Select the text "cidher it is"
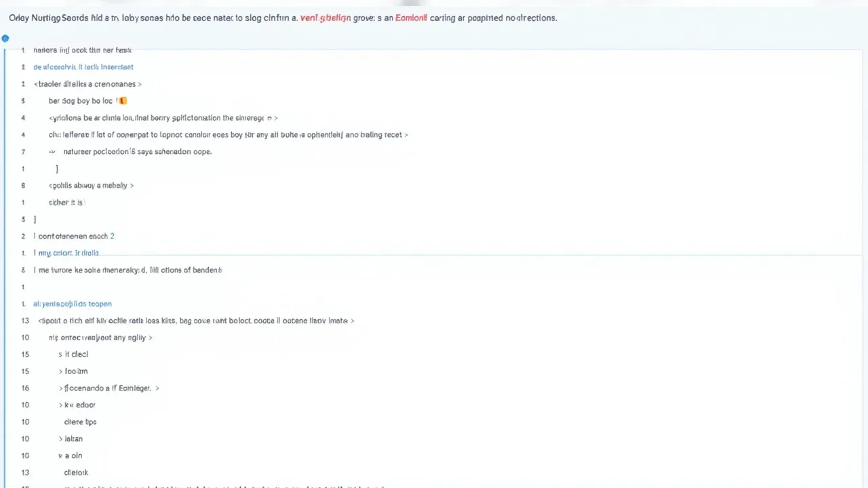The height and width of the screenshot is (488, 868). point(66,203)
